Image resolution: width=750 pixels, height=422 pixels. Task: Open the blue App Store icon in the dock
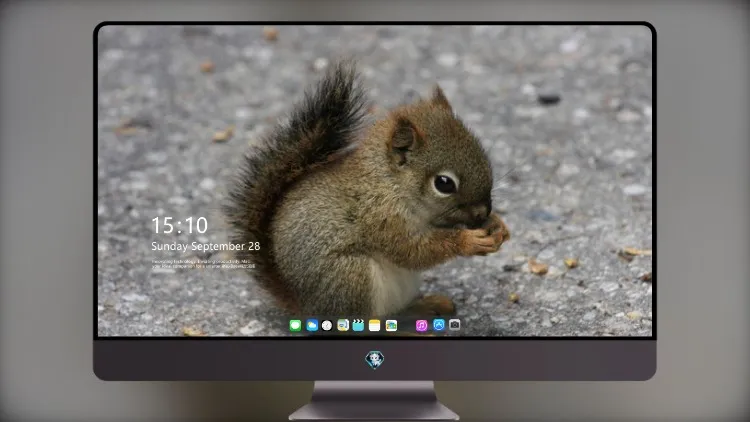click(x=439, y=325)
